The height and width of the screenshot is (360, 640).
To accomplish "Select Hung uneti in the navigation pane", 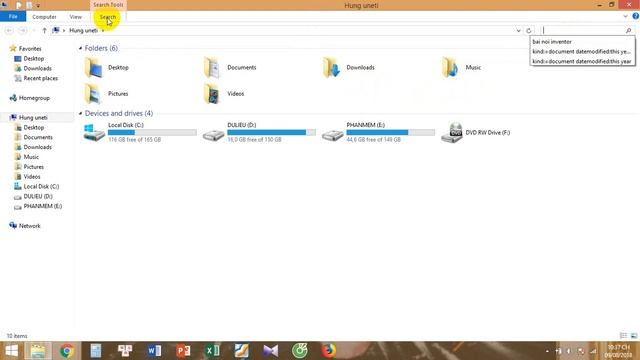I will pos(33,118).
